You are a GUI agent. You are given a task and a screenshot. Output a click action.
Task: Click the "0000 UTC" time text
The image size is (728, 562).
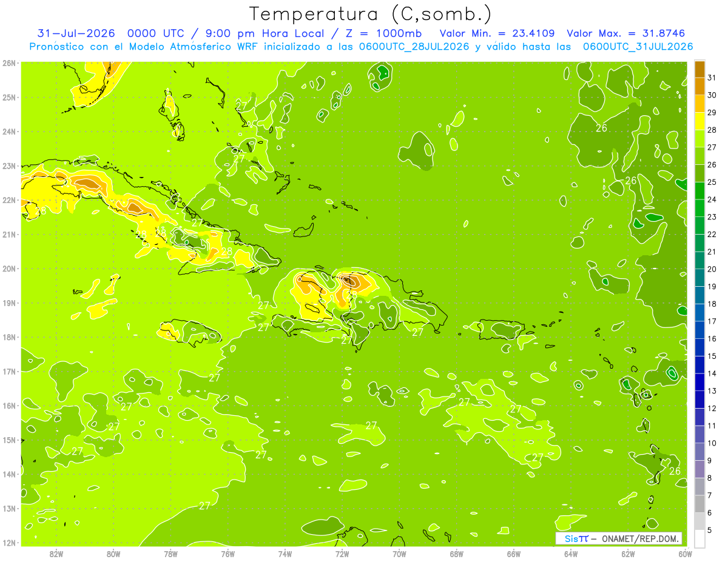[155, 33]
